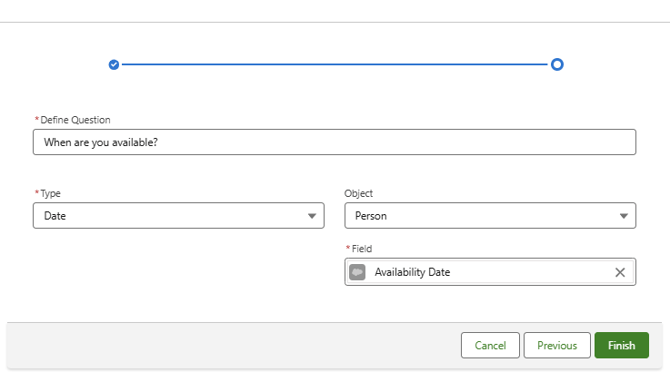Clear the Availability Date field selection
Viewport: 670px width, 372px height.
click(620, 272)
